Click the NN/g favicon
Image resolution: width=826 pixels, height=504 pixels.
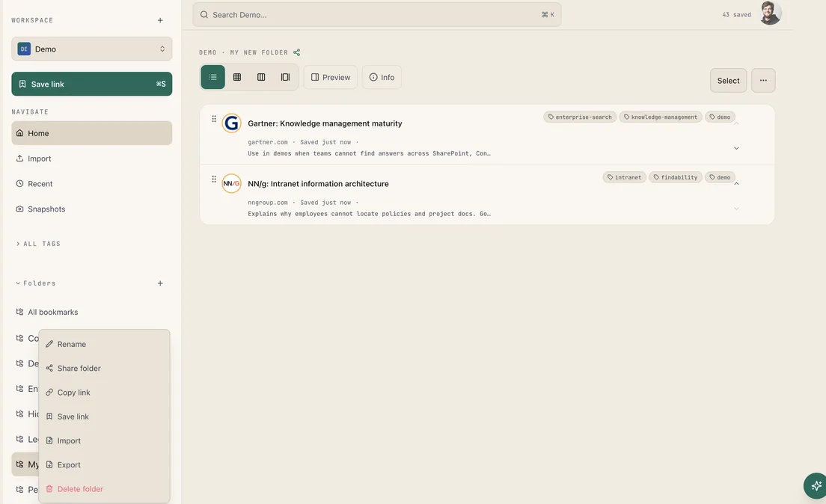231,184
